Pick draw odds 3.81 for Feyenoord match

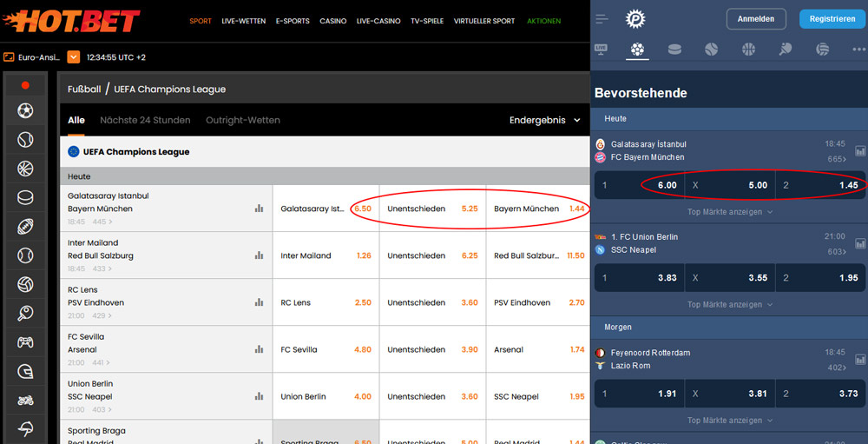click(x=730, y=394)
